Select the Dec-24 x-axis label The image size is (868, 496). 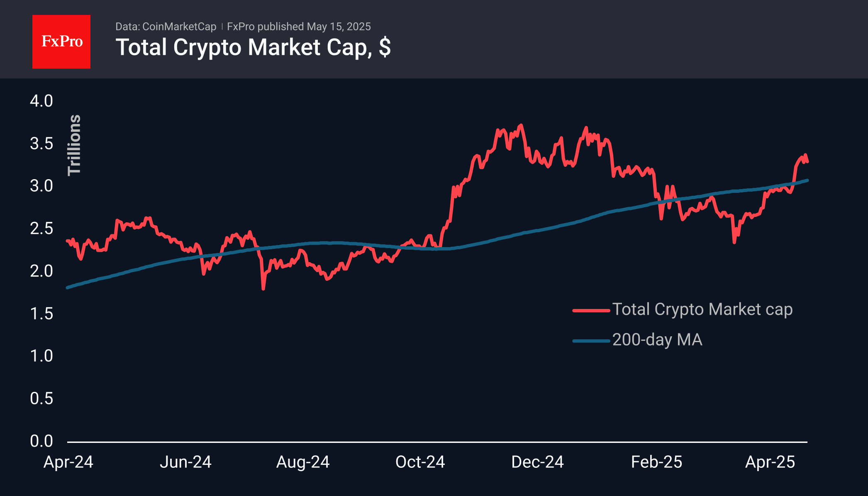[x=537, y=462]
